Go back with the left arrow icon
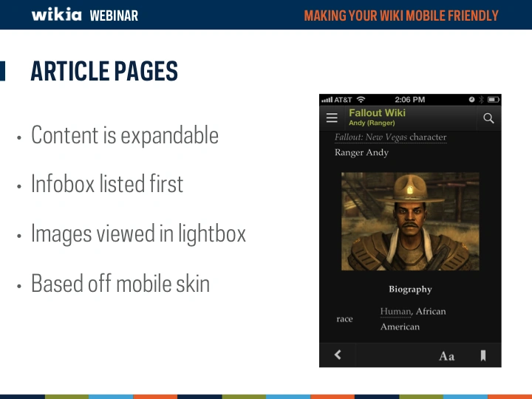The image size is (532, 399). pos(338,355)
